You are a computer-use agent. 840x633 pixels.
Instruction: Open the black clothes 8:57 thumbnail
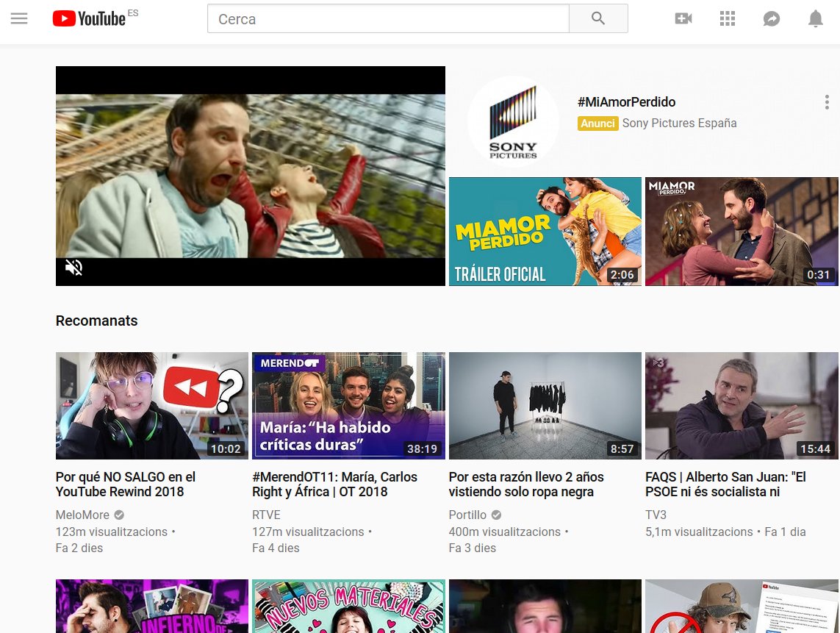pyautogui.click(x=545, y=406)
